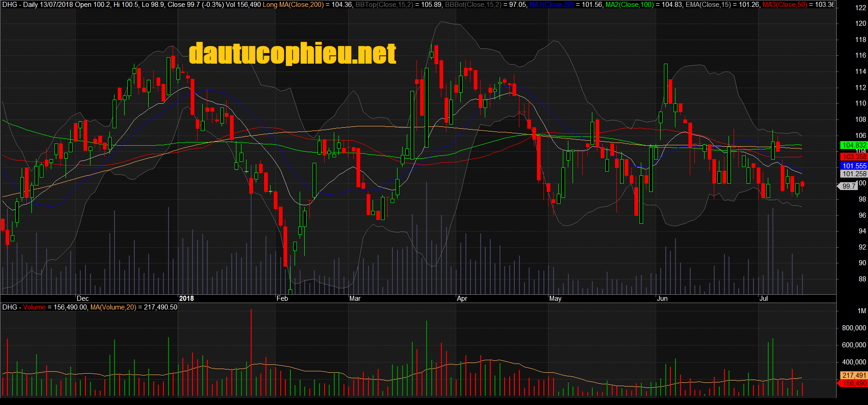Click the red 103.358 price label
The image size is (868, 405).
coord(854,157)
